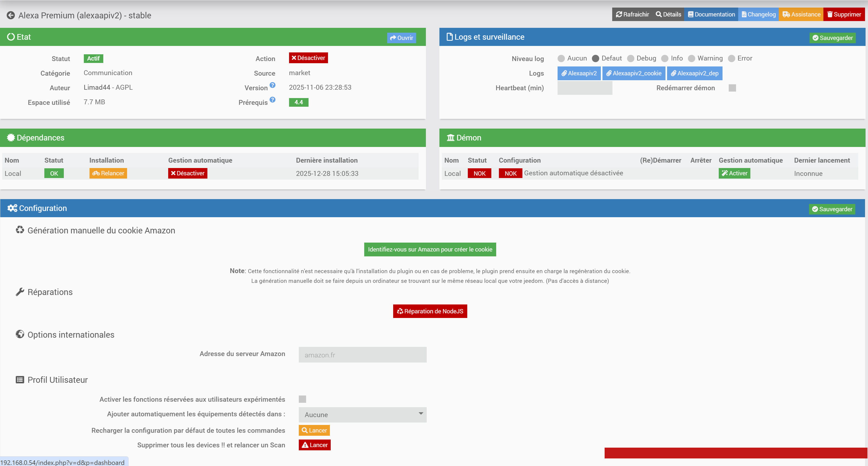
Task: Enable the experienced users functions checkbox
Action: (302, 399)
